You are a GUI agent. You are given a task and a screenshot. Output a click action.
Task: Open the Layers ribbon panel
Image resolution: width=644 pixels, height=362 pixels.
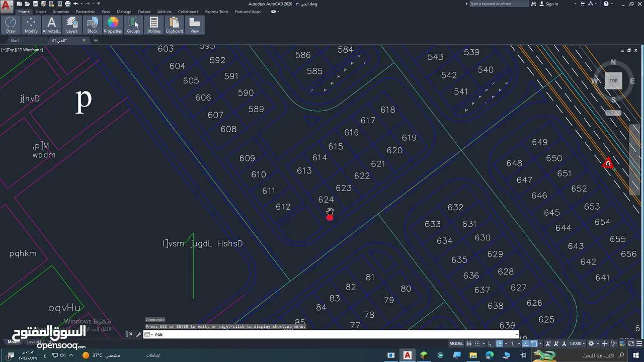click(72, 25)
